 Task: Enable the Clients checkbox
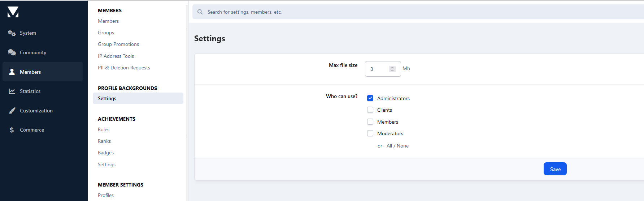370,110
